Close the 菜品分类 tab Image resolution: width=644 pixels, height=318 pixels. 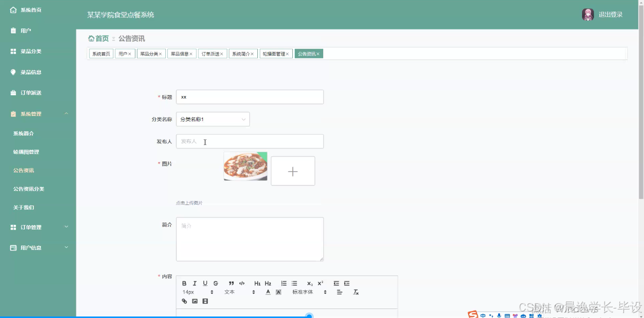(160, 54)
